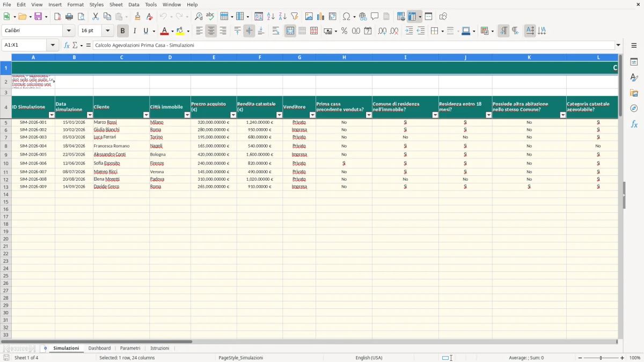Insert Special Character omega icon
This screenshot has width=644, height=362.
tap(347, 17)
